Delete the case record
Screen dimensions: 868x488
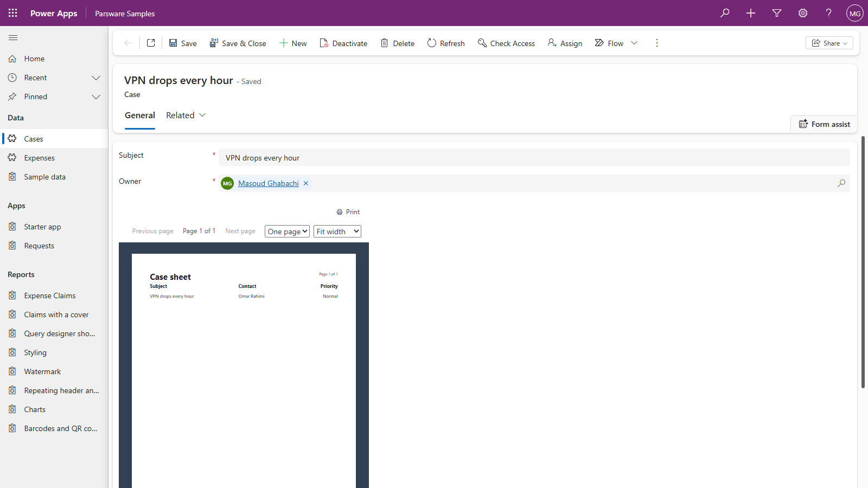click(397, 43)
